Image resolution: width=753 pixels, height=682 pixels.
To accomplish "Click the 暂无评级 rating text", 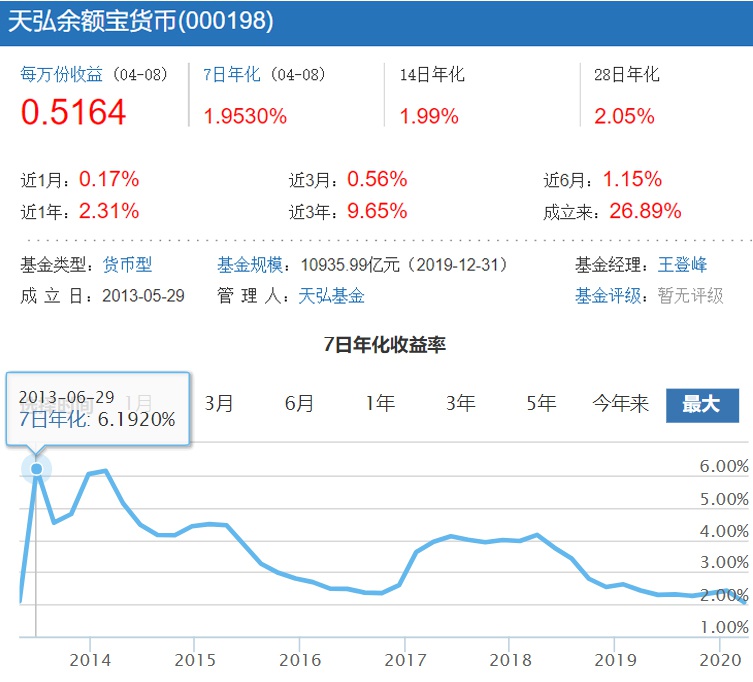I will click(691, 296).
